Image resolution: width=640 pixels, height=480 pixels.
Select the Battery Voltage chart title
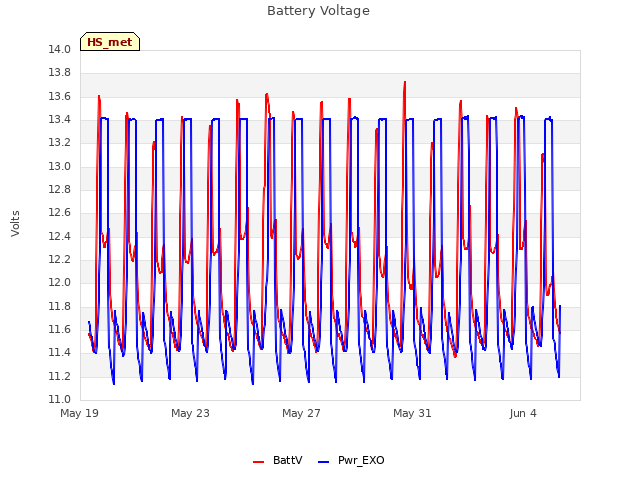(x=318, y=11)
